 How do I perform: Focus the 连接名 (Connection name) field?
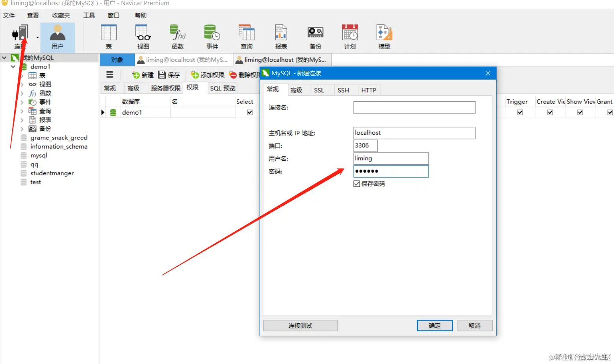pos(414,108)
